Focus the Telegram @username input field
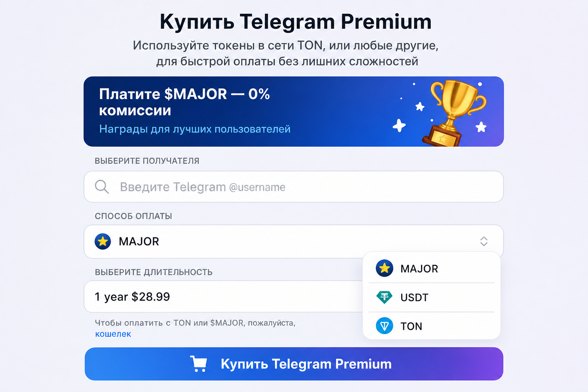 click(x=294, y=187)
